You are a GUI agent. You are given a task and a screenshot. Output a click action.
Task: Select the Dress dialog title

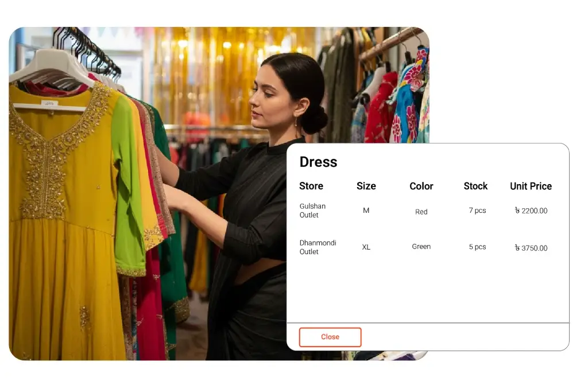318,162
